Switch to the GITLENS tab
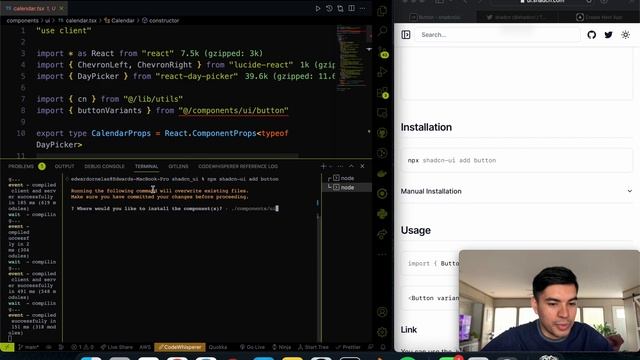 tap(178, 166)
